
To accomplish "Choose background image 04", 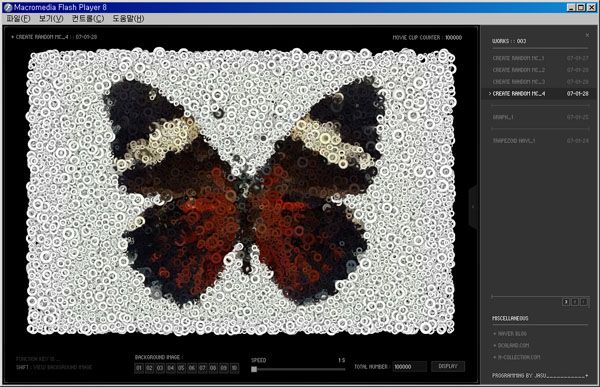I will [171, 368].
